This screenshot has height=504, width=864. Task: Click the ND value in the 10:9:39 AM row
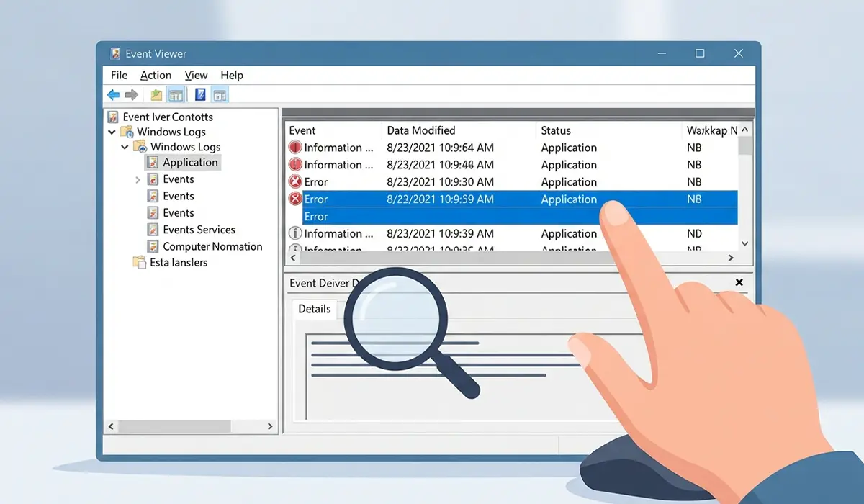pos(694,233)
